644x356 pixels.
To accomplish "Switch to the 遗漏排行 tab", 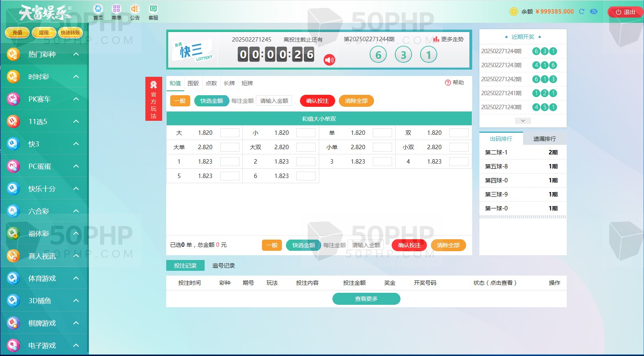I will 544,139.
